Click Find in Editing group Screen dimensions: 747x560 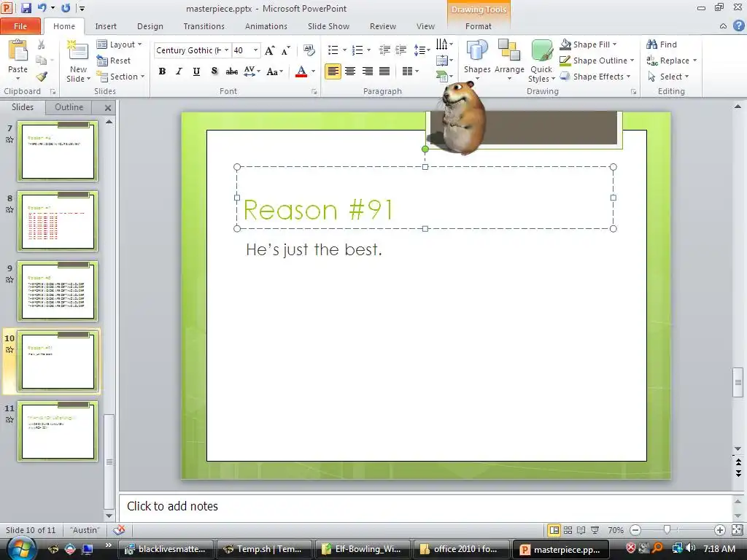tap(661, 44)
